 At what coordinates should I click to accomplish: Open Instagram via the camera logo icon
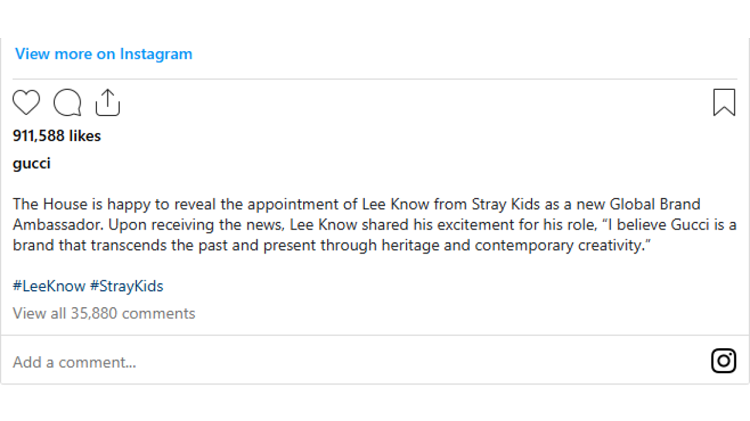[x=723, y=361]
